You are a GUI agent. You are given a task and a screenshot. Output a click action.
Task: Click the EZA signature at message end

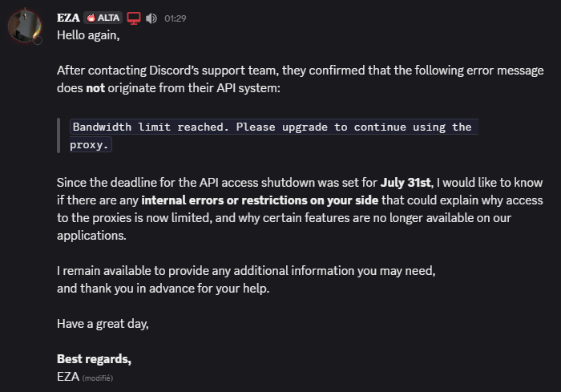67,376
